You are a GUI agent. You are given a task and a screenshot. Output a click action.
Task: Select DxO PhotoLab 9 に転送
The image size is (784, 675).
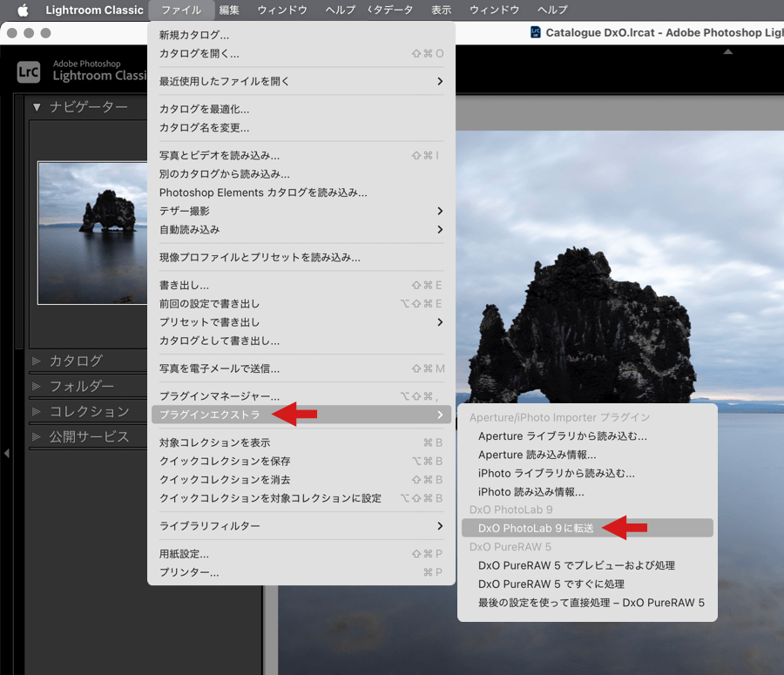tap(587, 528)
